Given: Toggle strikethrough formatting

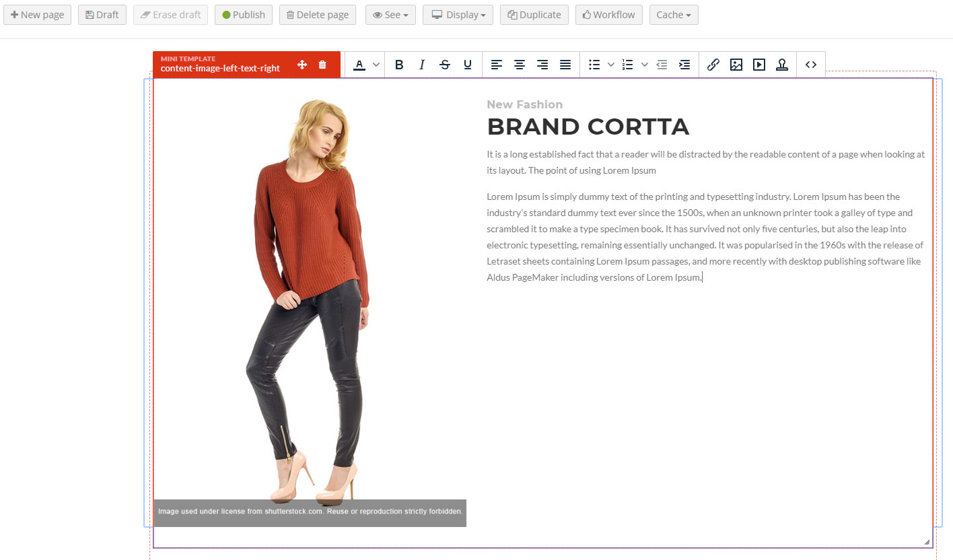Looking at the screenshot, I should tap(445, 65).
